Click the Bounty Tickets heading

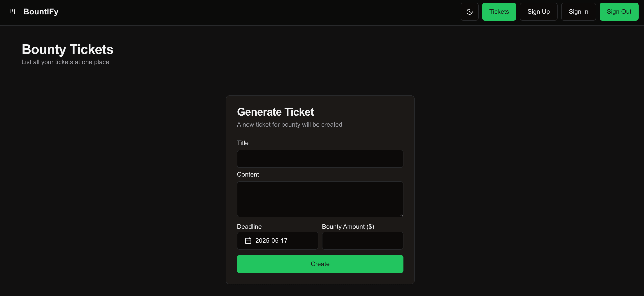pos(68,49)
